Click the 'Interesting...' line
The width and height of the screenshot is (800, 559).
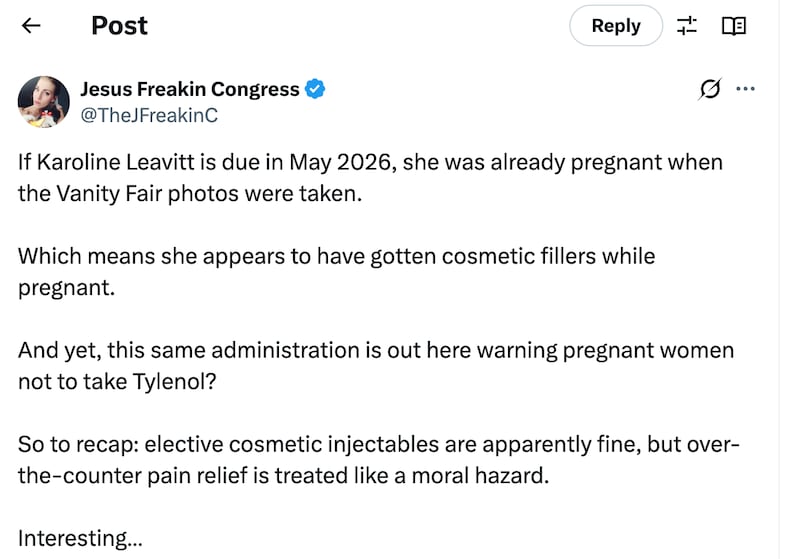[x=80, y=539]
